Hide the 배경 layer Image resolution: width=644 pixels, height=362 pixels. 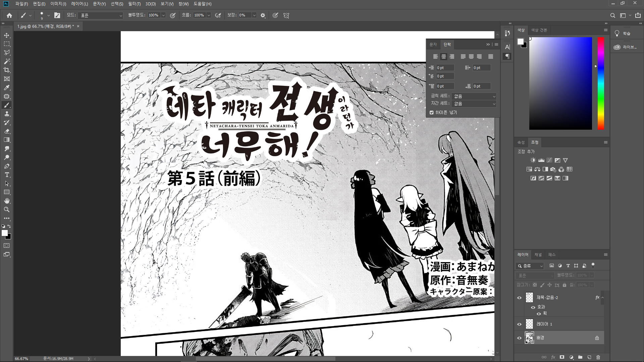pos(520,338)
